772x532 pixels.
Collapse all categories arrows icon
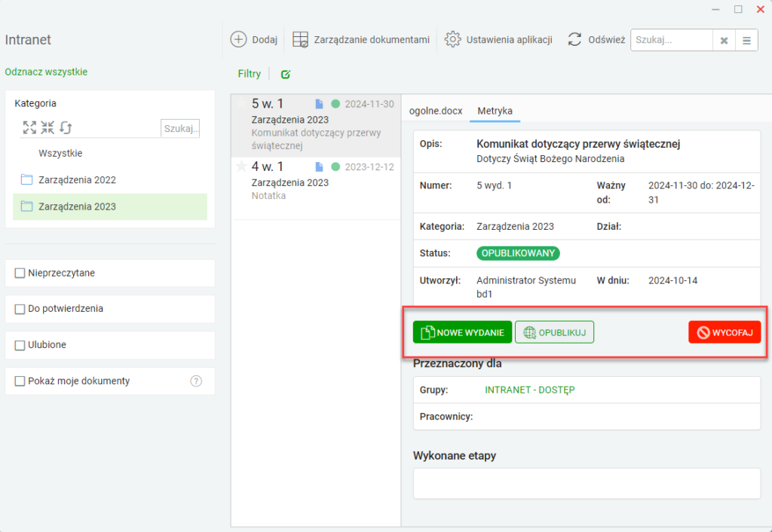point(47,128)
